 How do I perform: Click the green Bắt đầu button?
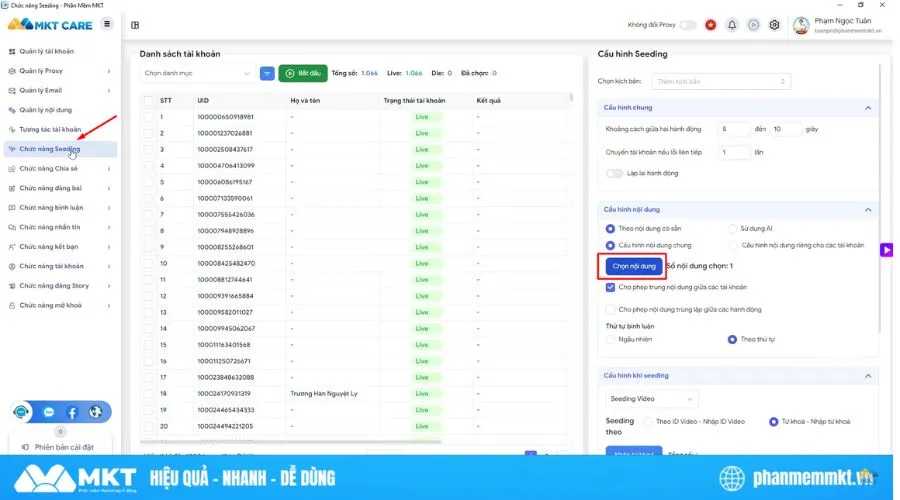pos(303,73)
